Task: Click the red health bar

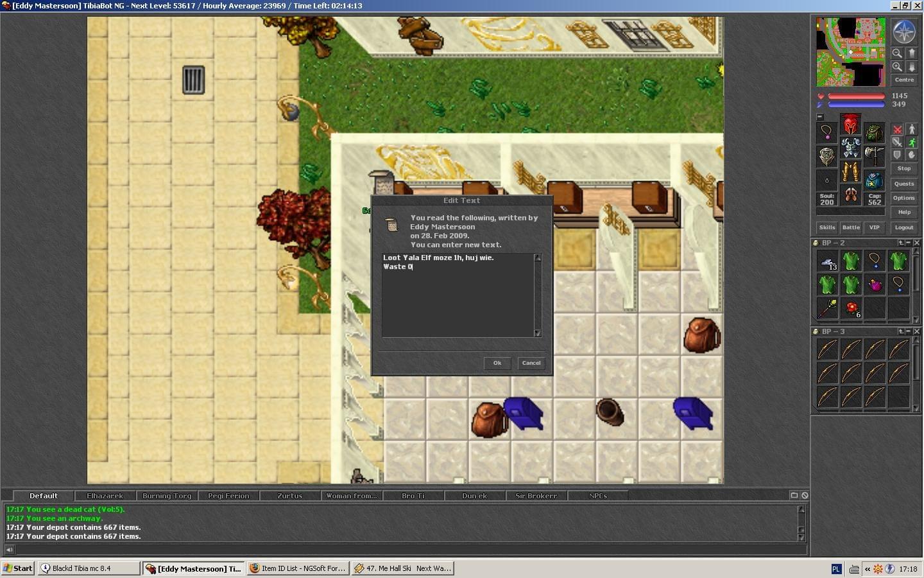Action: click(x=856, y=96)
